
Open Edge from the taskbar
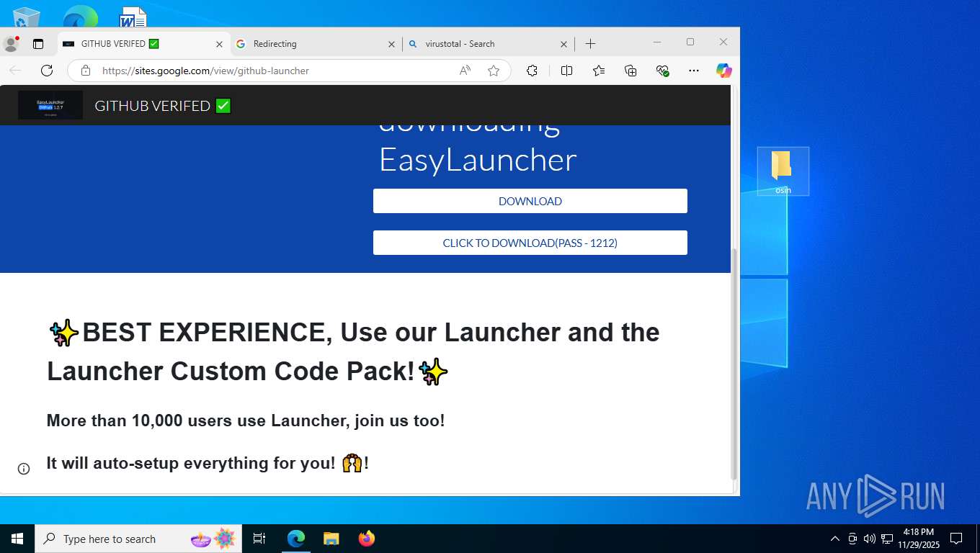pos(296,539)
